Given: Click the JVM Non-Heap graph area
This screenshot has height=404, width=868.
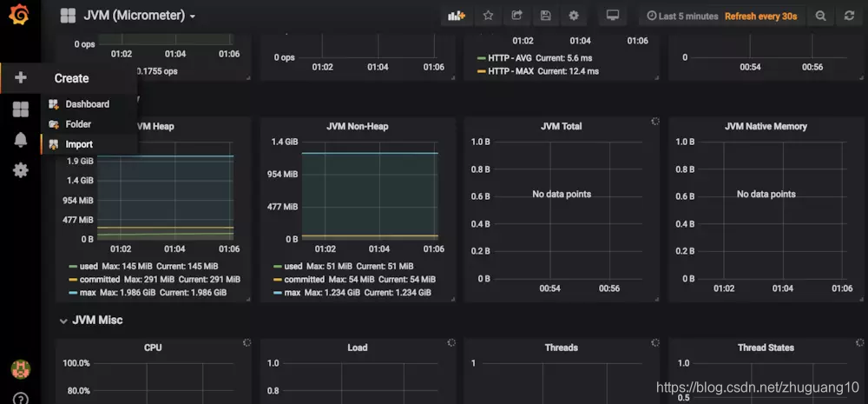Looking at the screenshot, I should pyautogui.click(x=370, y=190).
